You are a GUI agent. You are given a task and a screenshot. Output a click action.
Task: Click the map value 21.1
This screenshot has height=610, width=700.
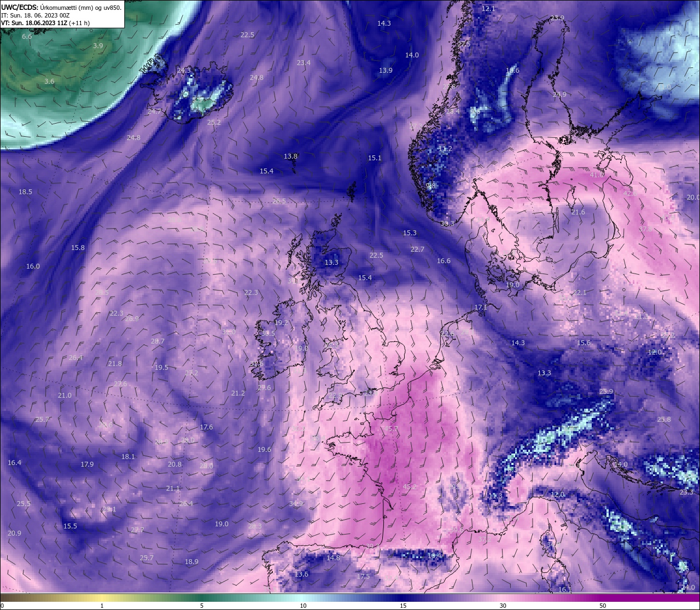click(x=173, y=489)
